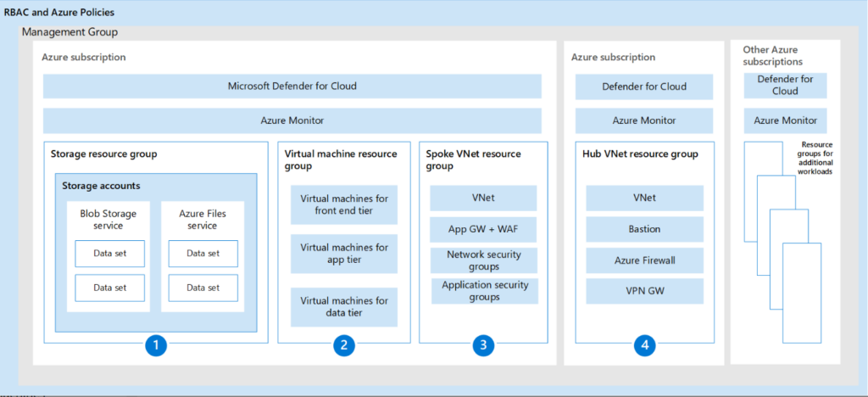Select Virtual machines for data tier box
This screenshot has width=868, height=397.
[344, 307]
